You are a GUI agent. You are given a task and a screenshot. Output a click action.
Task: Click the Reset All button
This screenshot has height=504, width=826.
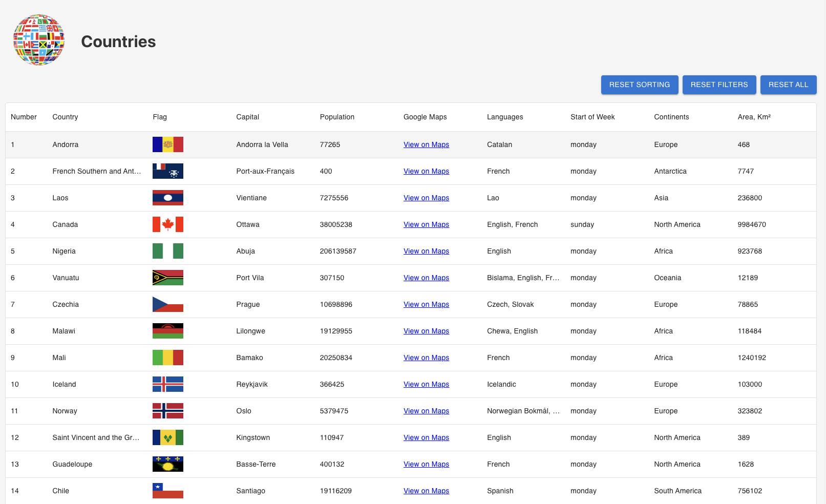click(788, 85)
